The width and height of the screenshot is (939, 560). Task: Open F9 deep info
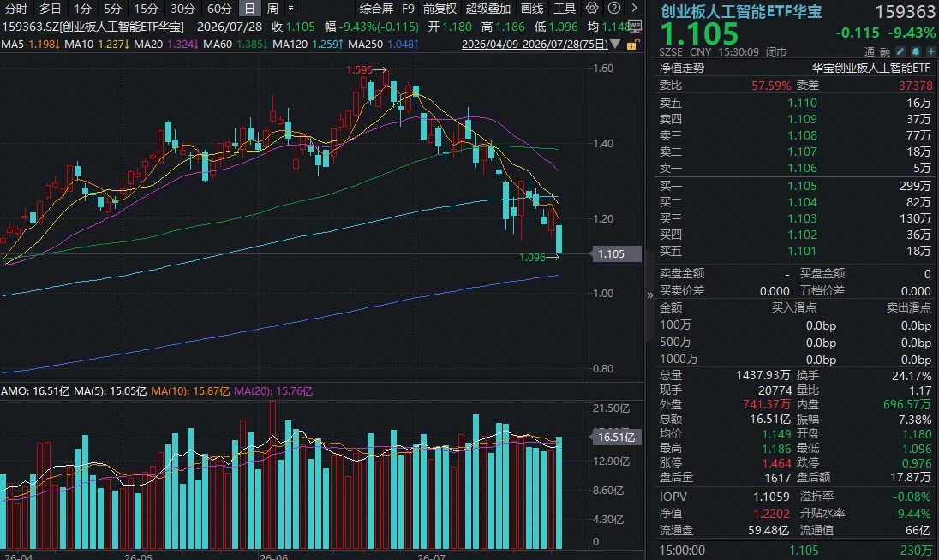tap(408, 9)
